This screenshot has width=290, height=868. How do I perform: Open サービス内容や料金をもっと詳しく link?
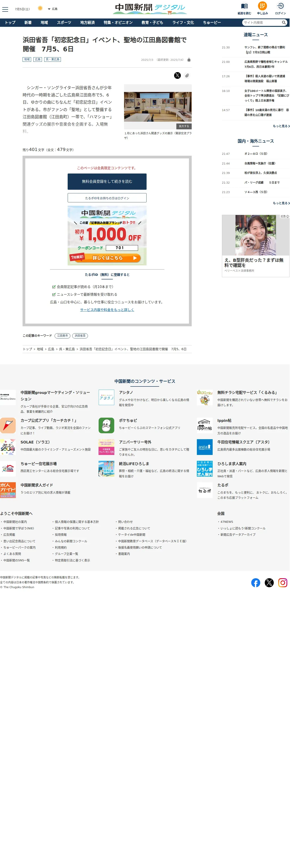coord(107,310)
